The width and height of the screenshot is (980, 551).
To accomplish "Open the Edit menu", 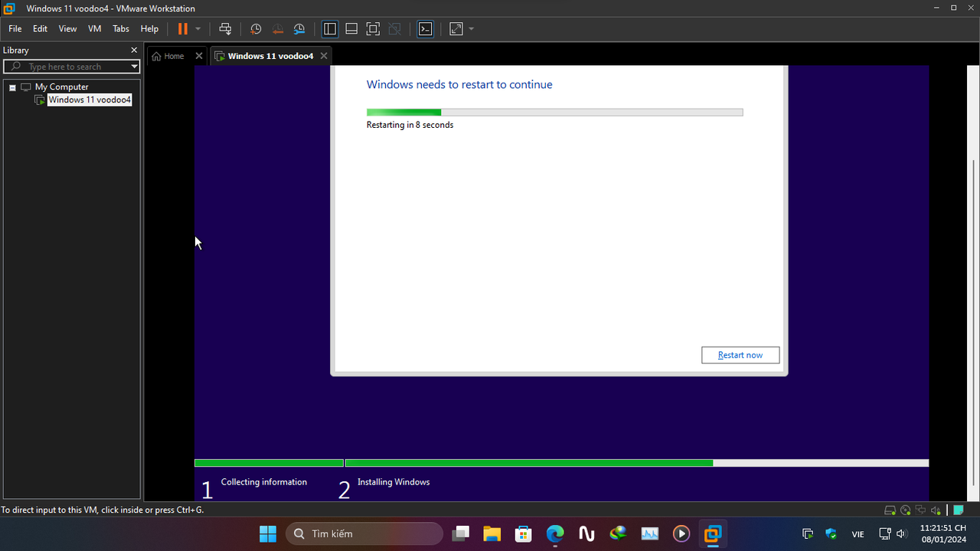I will coord(40,28).
